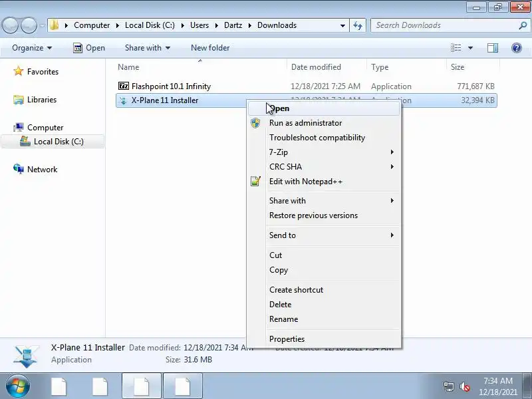Select Create shortcut
This screenshot has height=399, width=532.
coord(325,290)
